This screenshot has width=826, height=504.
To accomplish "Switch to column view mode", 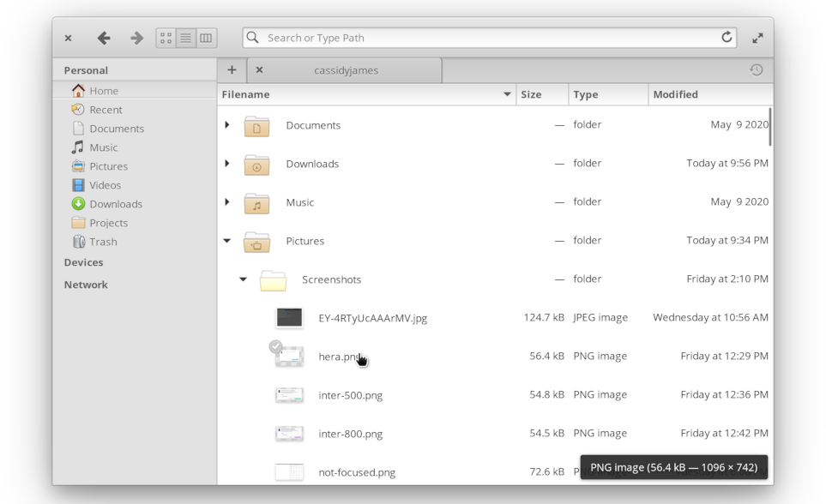I will [x=206, y=38].
